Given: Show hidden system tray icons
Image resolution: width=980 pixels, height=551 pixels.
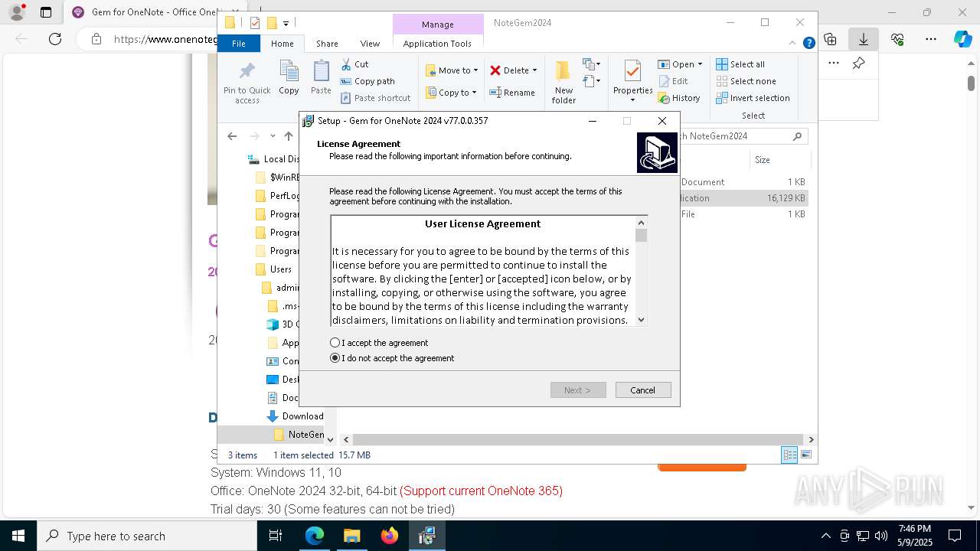Looking at the screenshot, I should click(825, 536).
